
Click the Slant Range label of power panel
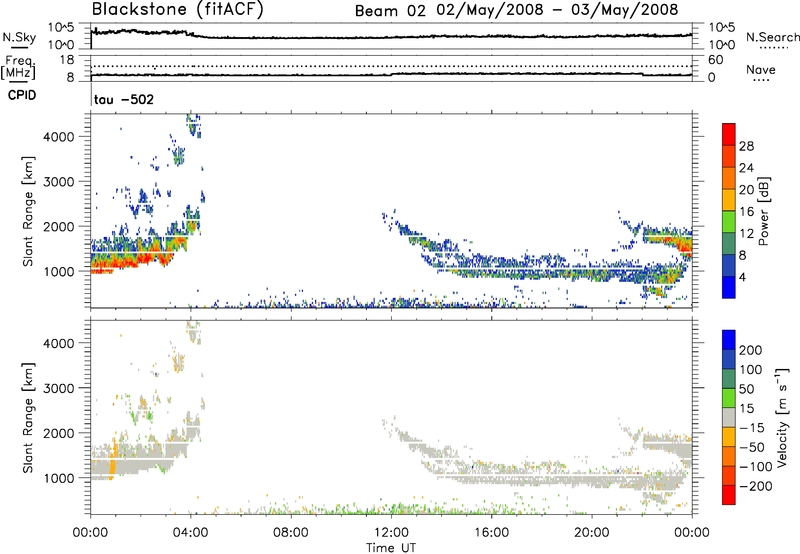[28, 211]
